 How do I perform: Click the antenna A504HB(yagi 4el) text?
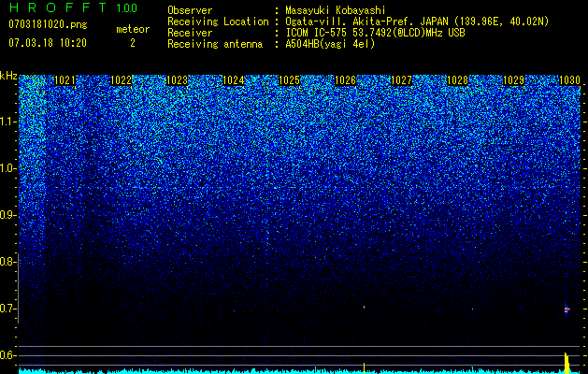[x=330, y=44]
